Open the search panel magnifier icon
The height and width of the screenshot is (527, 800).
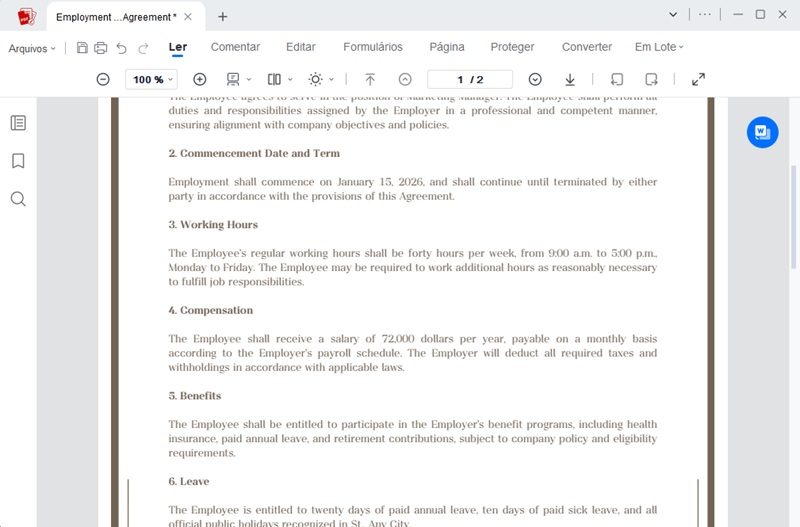(18, 199)
